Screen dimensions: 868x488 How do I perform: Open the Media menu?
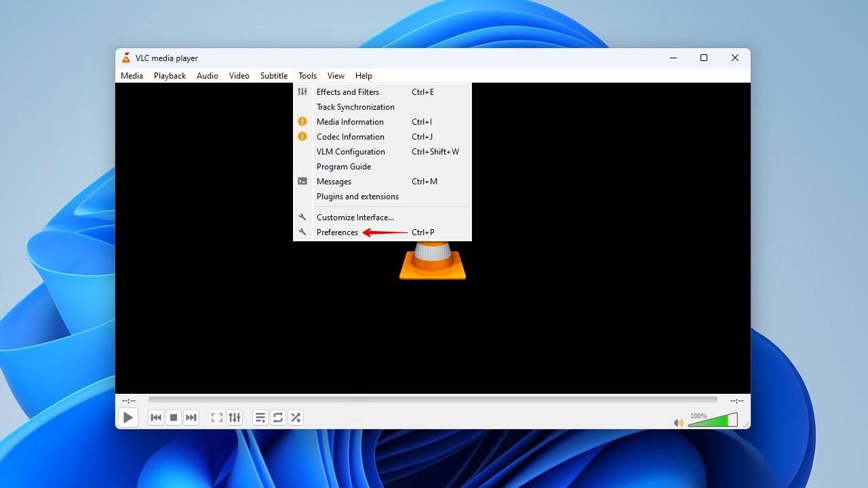pos(132,76)
